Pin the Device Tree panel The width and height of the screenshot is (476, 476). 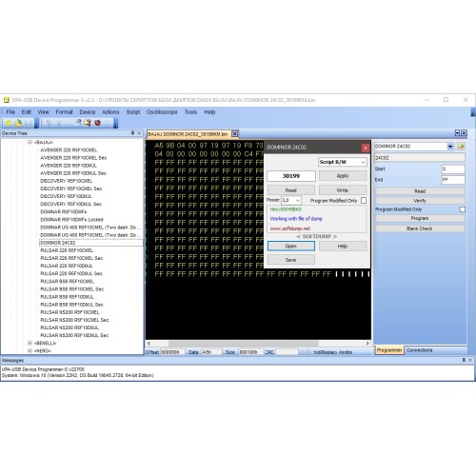(132, 133)
